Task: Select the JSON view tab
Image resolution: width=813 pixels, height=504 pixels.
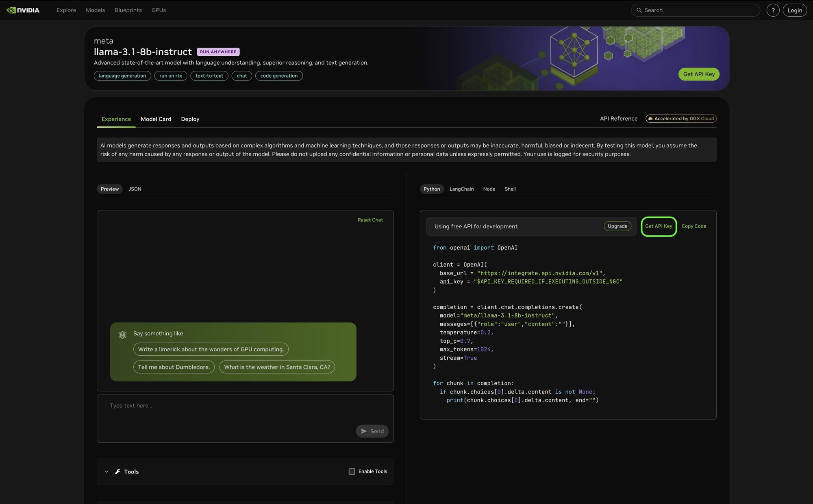Action: pyautogui.click(x=135, y=189)
